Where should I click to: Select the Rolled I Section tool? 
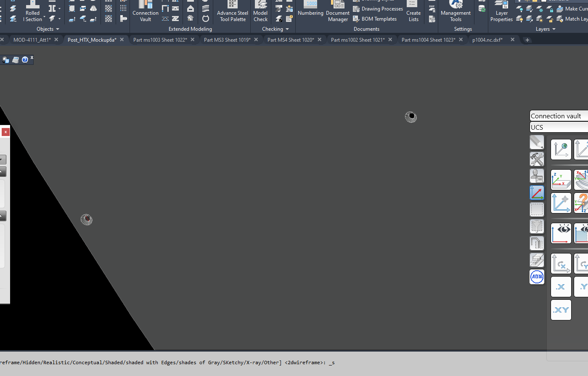32,11
